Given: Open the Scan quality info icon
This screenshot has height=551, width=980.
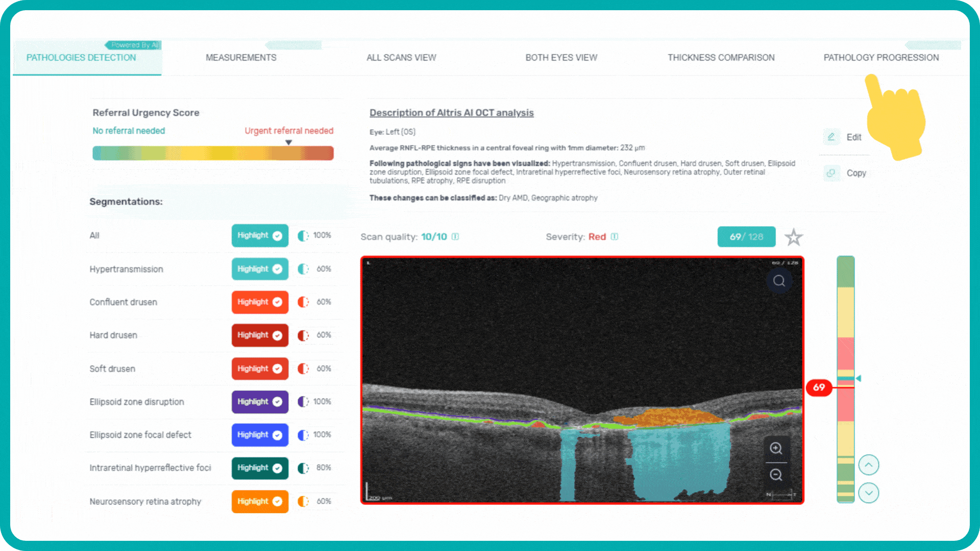Looking at the screenshot, I should (x=455, y=237).
